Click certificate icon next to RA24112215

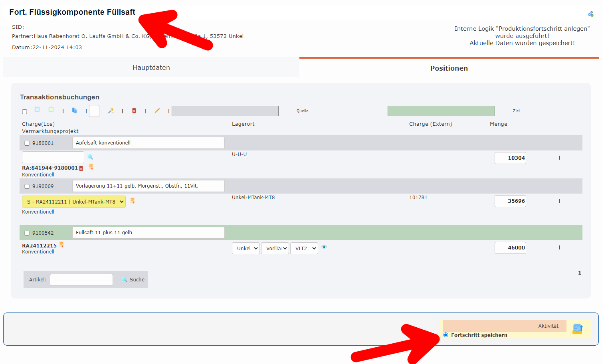[61, 245]
